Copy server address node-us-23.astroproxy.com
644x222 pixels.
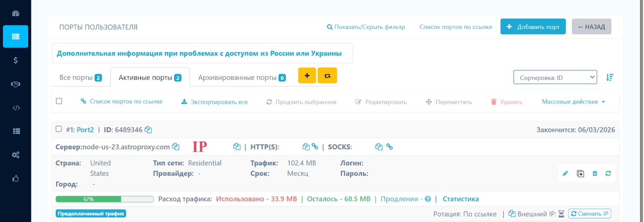click(175, 147)
